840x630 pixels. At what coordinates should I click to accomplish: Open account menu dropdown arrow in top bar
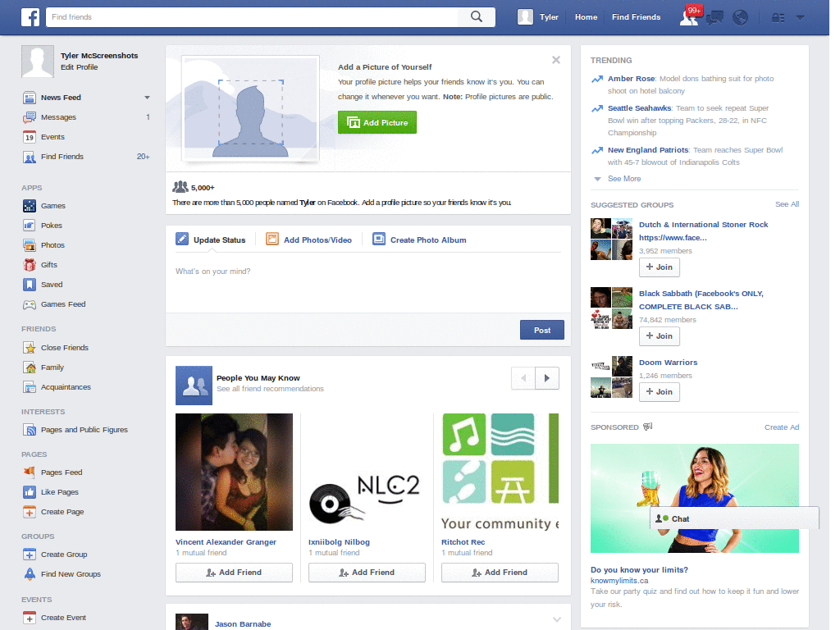[x=800, y=17]
